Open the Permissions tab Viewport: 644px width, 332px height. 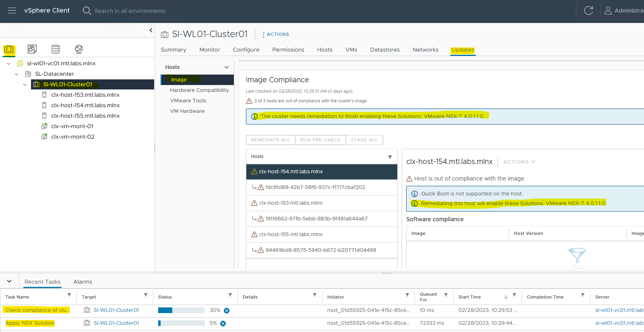pyautogui.click(x=288, y=50)
